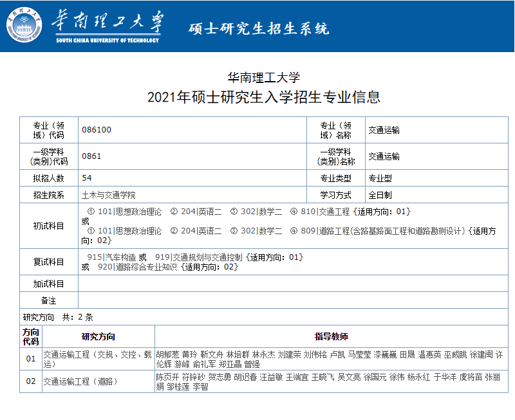The image size is (515, 420).
Task: Click the 硕士研究生招生系统 banner title
Action: click(259, 28)
